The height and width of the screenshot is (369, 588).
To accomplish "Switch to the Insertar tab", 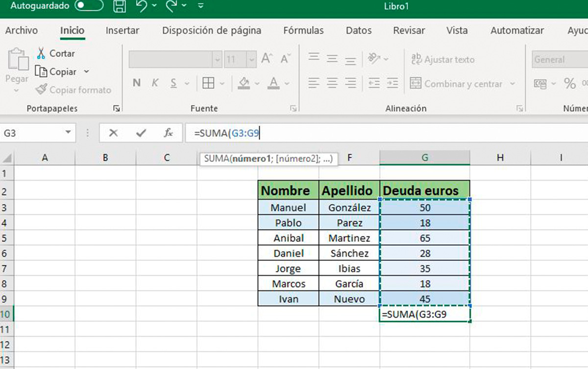I will pyautogui.click(x=122, y=30).
